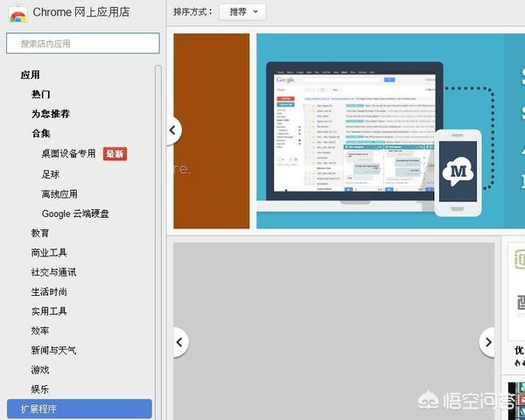
Task: Select the 新闻与天气 category
Action: [53, 350]
